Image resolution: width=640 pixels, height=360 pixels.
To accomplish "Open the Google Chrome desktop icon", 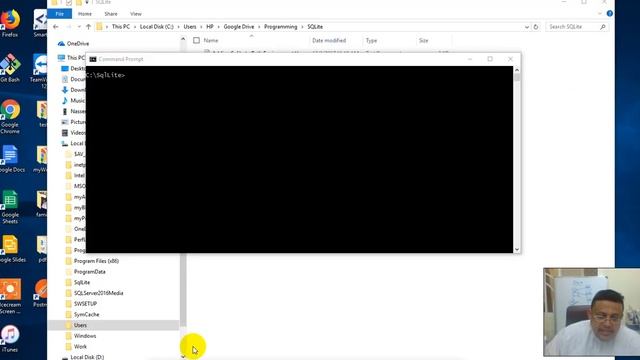I will tap(10, 117).
